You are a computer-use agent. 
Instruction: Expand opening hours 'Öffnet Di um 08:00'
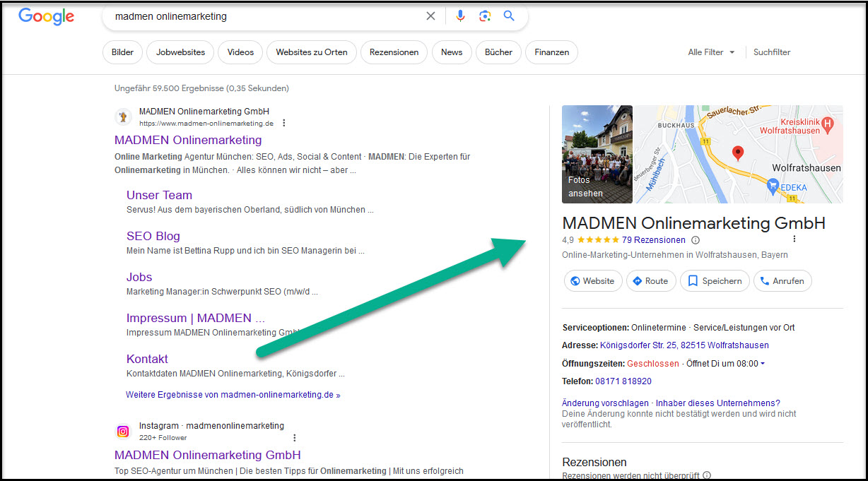click(x=725, y=364)
